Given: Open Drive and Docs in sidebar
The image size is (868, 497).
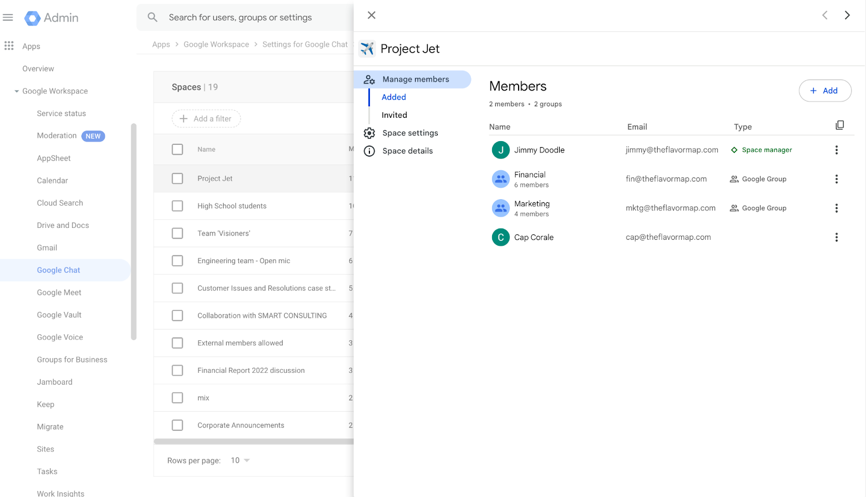Looking at the screenshot, I should [63, 225].
